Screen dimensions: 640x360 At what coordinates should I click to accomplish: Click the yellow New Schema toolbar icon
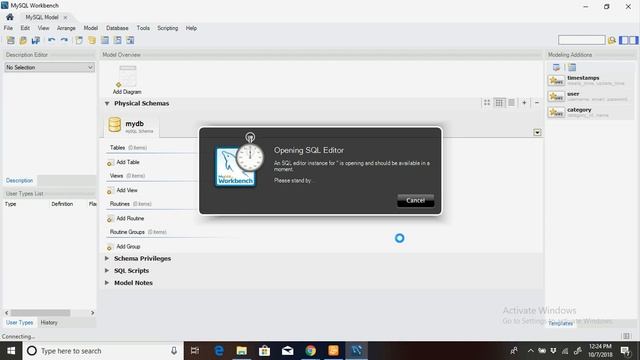coord(92,40)
